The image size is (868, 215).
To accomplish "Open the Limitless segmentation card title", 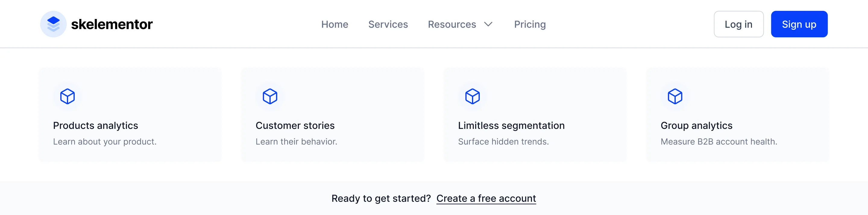I will pos(511,126).
